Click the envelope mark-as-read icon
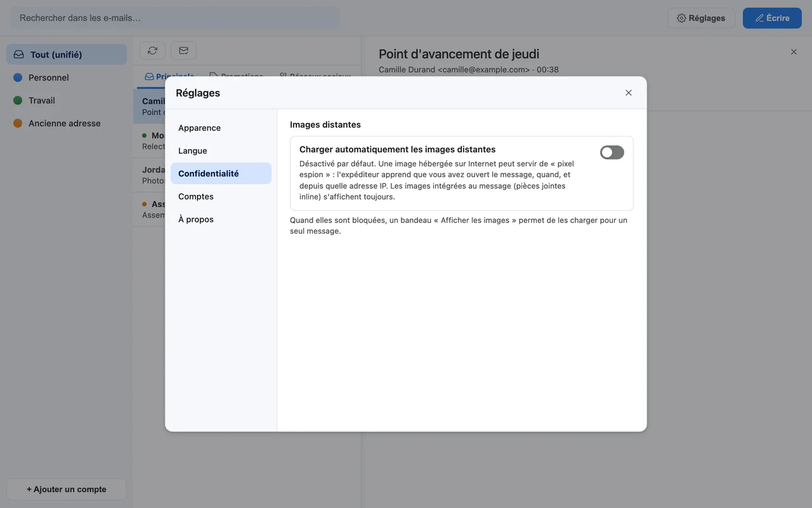The height and width of the screenshot is (508, 812). point(183,50)
